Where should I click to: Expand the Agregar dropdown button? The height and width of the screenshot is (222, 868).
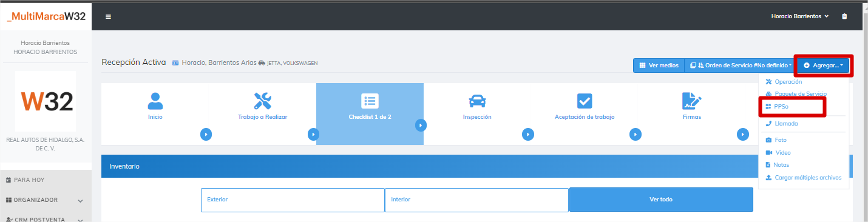pos(823,65)
